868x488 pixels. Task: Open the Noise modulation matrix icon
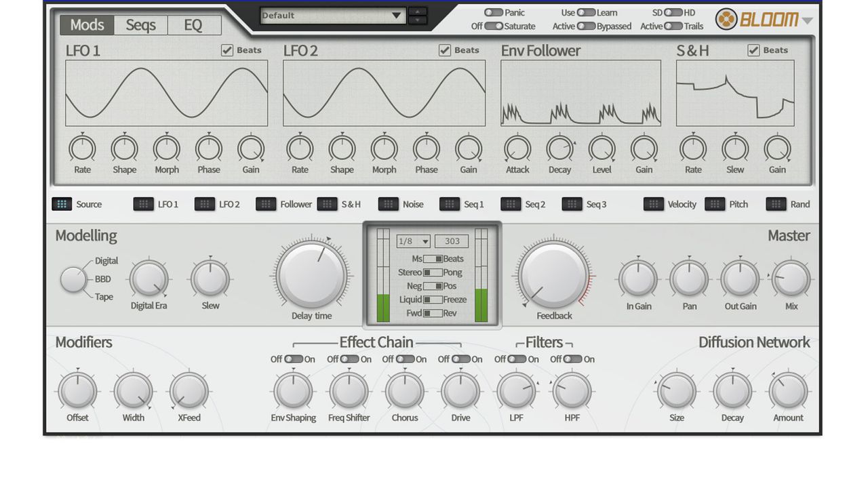pos(389,204)
